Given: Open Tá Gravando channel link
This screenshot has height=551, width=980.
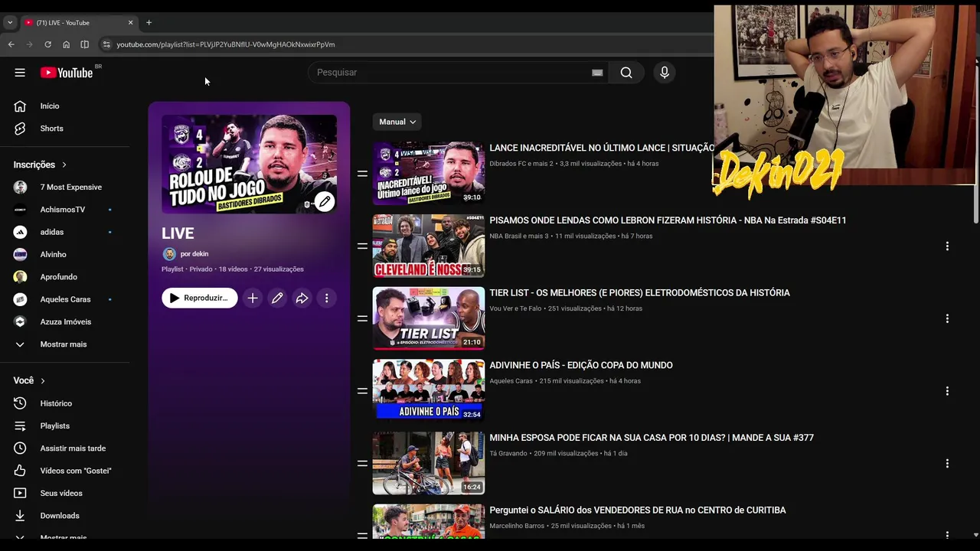Looking at the screenshot, I should pyautogui.click(x=508, y=454).
